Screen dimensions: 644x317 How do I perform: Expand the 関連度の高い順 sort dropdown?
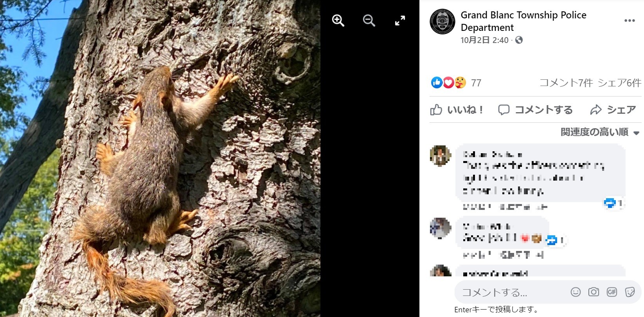tap(600, 132)
